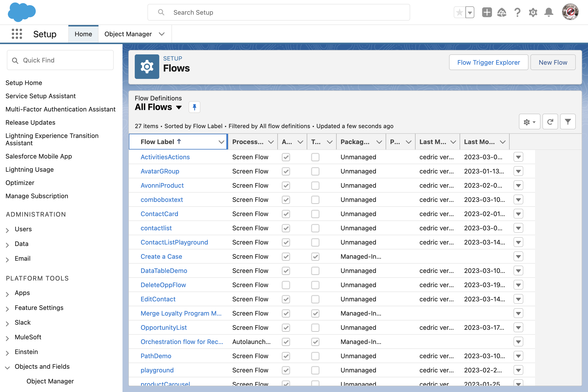588x392 pixels.
Task: Expand the Apps section
Action: click(x=8, y=294)
